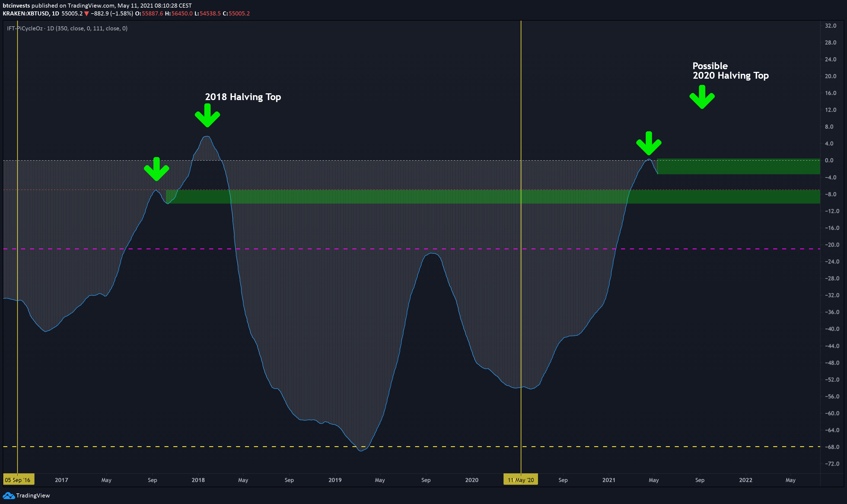Image resolution: width=847 pixels, height=504 pixels.
Task: Click the KRAKEN:XBTUSD symbol label
Action: (26, 14)
